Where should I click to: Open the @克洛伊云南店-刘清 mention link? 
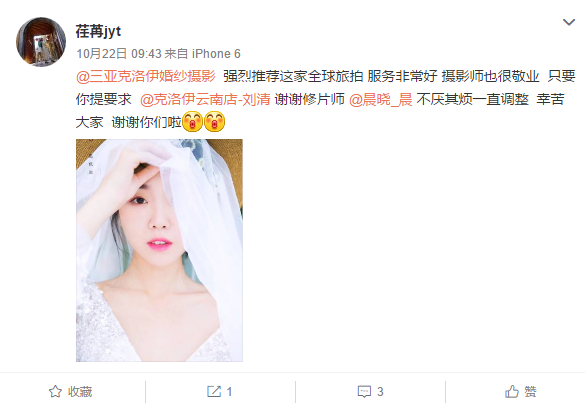[x=205, y=99]
